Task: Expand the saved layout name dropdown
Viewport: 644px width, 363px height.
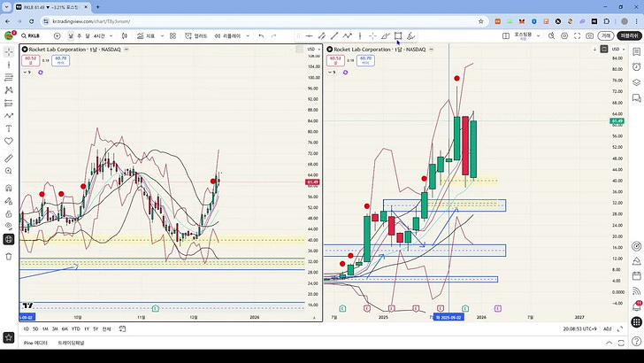Action: (x=538, y=36)
